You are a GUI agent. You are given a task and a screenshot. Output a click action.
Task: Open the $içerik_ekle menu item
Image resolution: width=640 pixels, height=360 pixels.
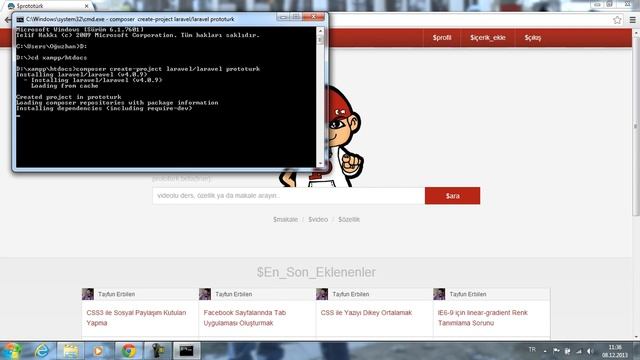coord(488,38)
